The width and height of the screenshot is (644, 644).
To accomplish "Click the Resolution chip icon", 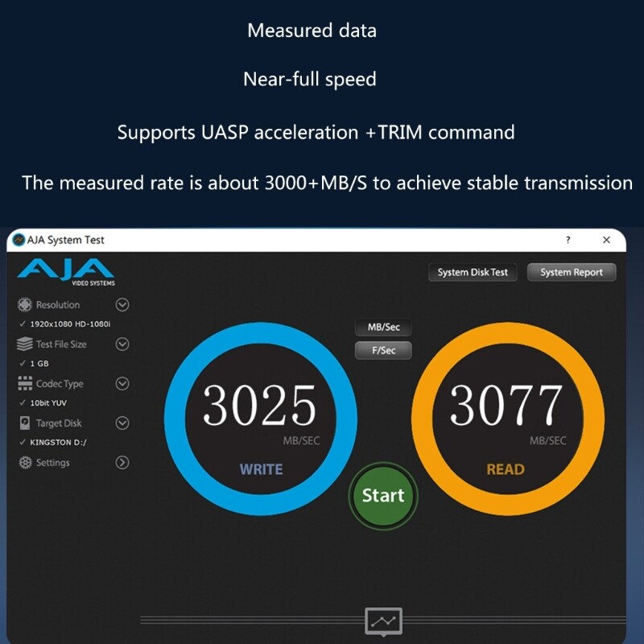I will point(25,305).
